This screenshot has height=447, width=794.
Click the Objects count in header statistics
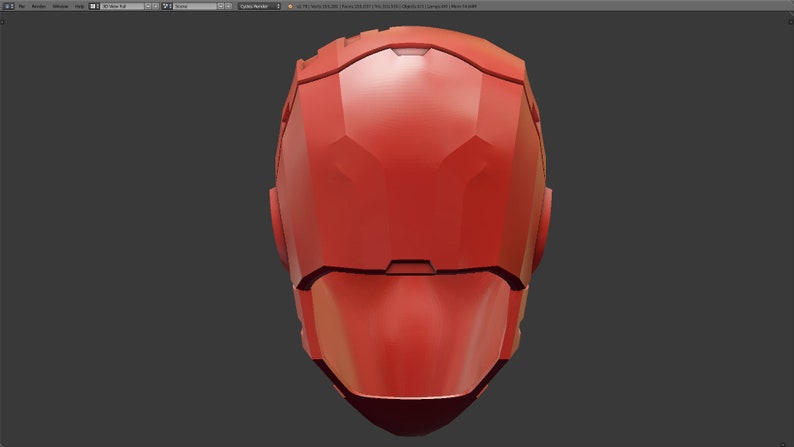point(414,6)
